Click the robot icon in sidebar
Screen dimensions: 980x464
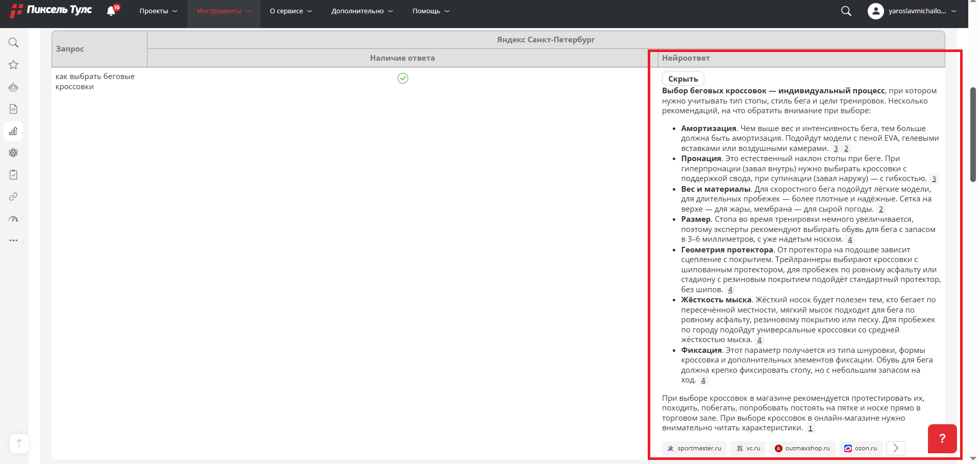(14, 87)
